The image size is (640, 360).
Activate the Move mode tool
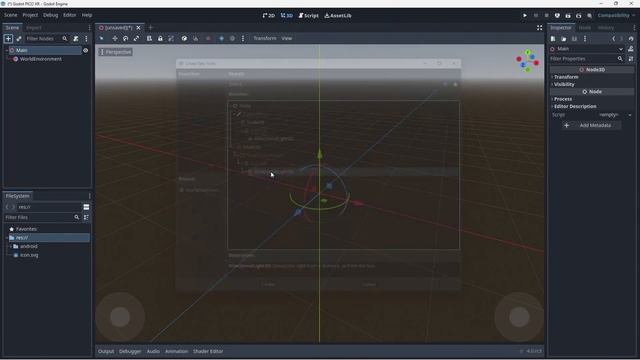(115, 38)
